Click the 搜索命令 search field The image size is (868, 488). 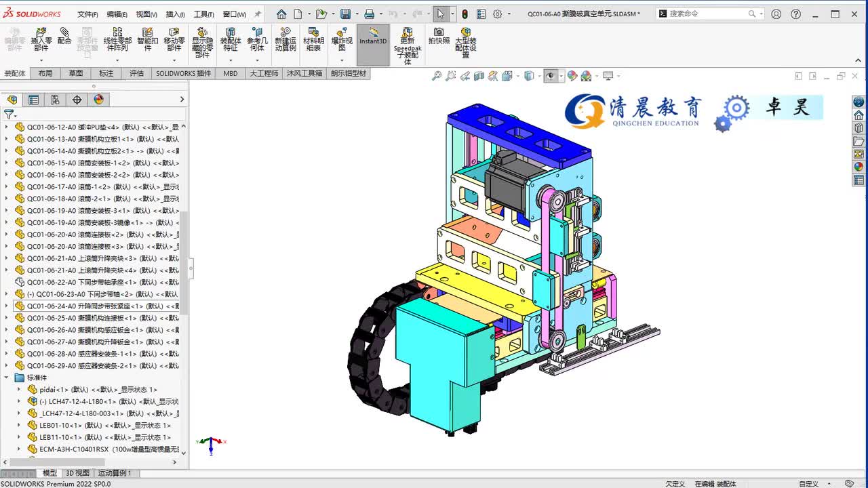click(709, 14)
